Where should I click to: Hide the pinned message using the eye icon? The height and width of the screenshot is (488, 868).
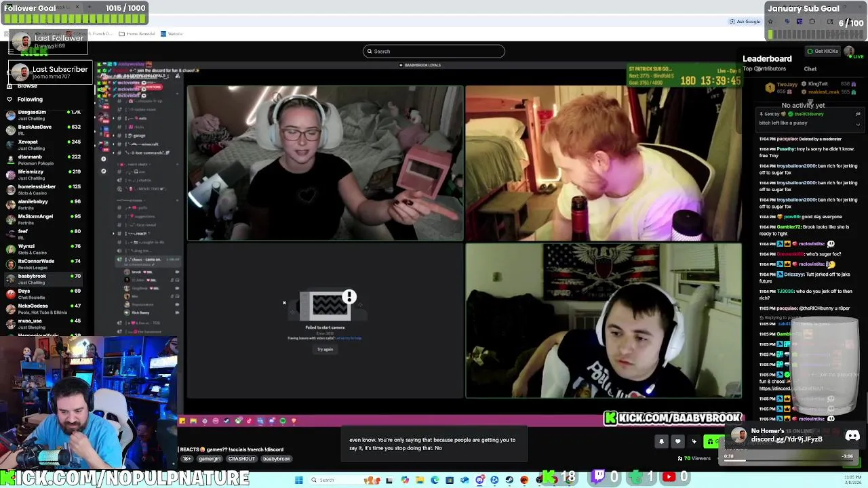(858, 114)
